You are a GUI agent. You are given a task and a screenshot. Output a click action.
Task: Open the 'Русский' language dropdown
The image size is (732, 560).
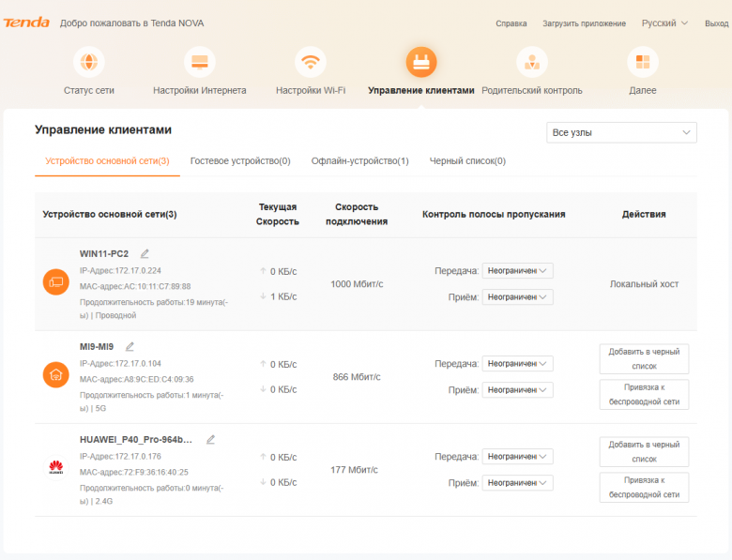click(664, 23)
